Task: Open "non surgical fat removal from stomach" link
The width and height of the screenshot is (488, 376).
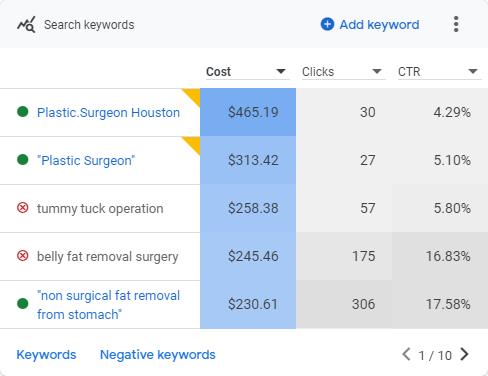Action: pos(108,305)
